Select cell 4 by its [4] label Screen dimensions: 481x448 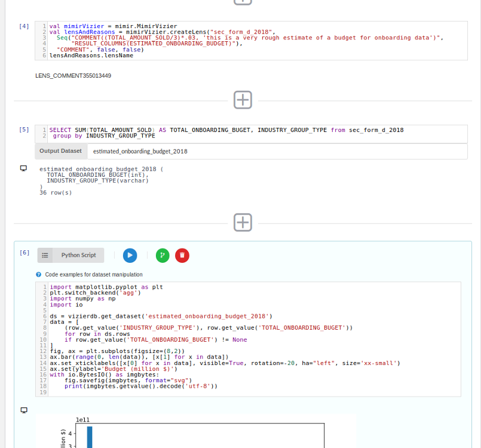(x=24, y=27)
